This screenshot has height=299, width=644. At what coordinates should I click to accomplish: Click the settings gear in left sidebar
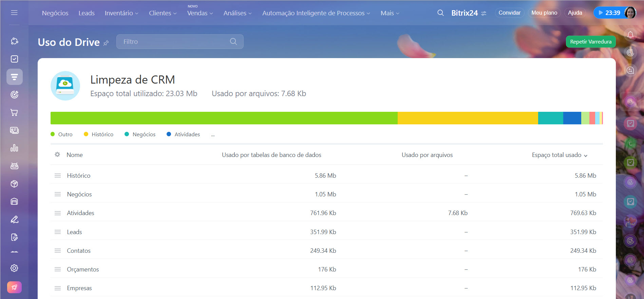(14, 268)
